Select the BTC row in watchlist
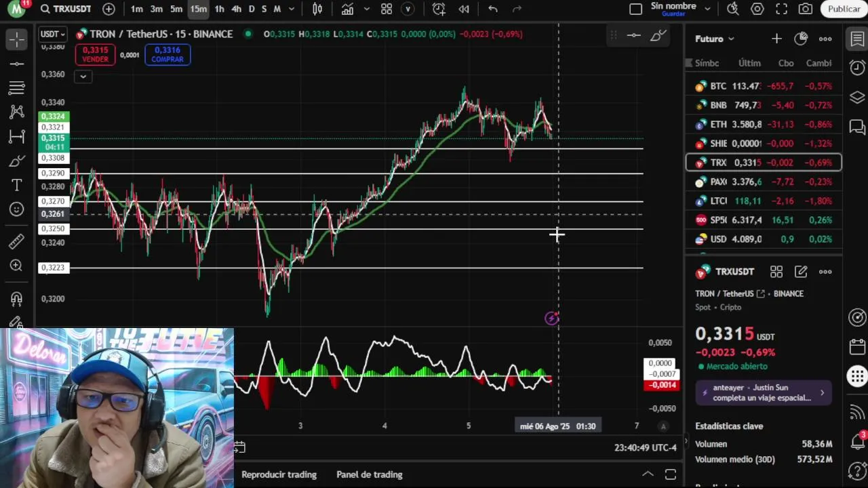868x488 pixels. click(764, 86)
